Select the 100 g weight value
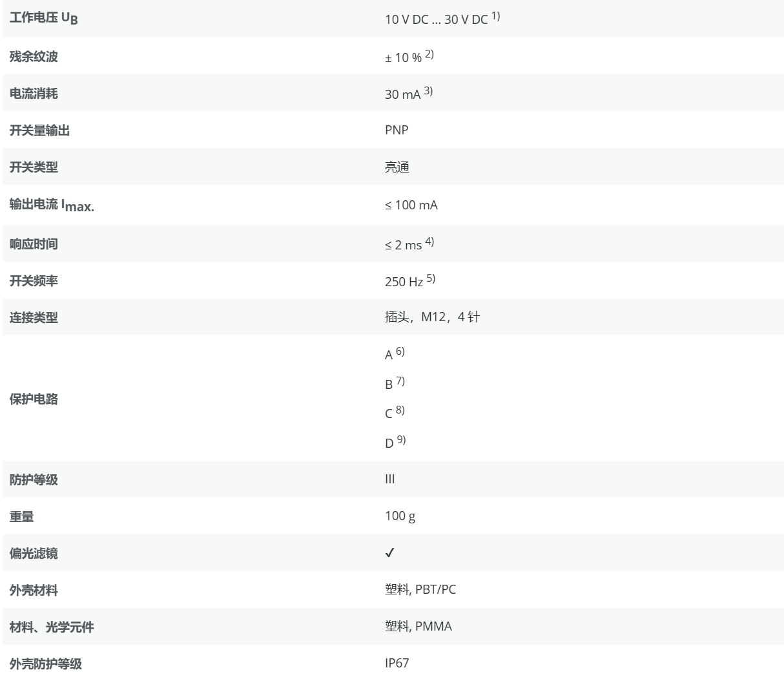The height and width of the screenshot is (681, 784). [x=400, y=516]
